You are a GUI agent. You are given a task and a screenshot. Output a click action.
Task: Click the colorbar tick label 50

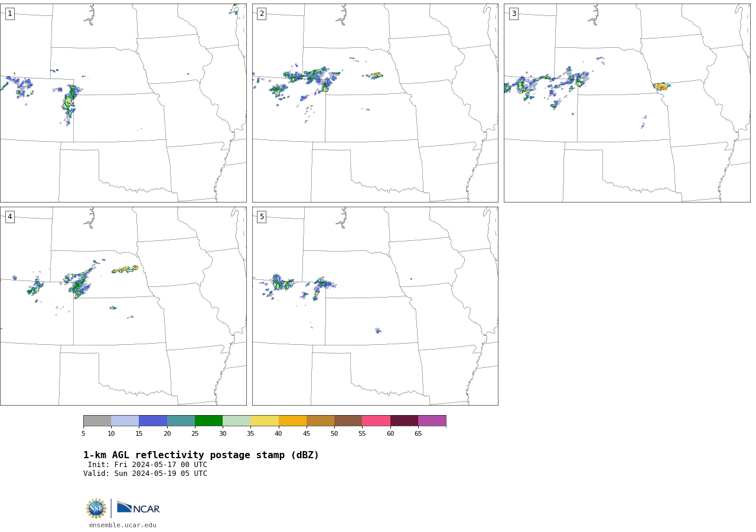(334, 434)
